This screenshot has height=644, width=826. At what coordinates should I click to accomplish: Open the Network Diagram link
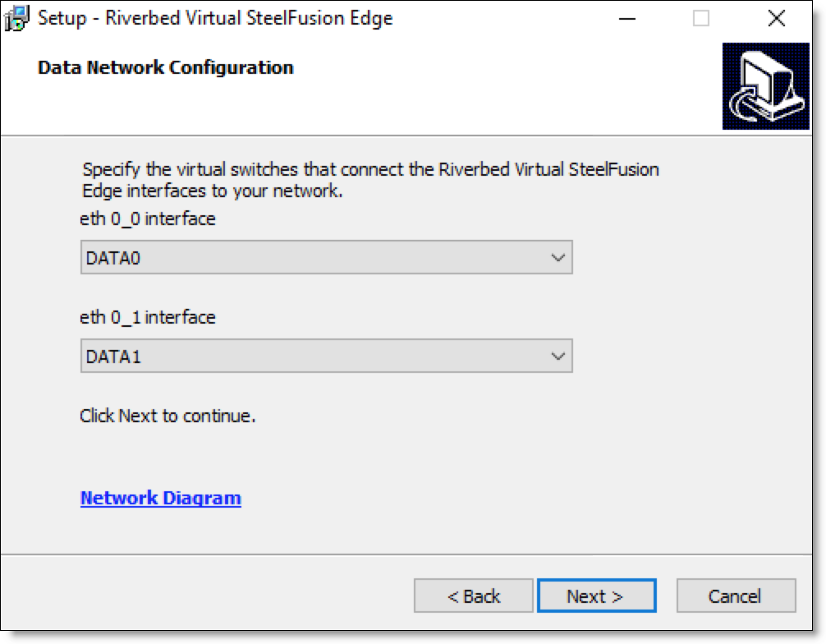pyautogui.click(x=161, y=498)
